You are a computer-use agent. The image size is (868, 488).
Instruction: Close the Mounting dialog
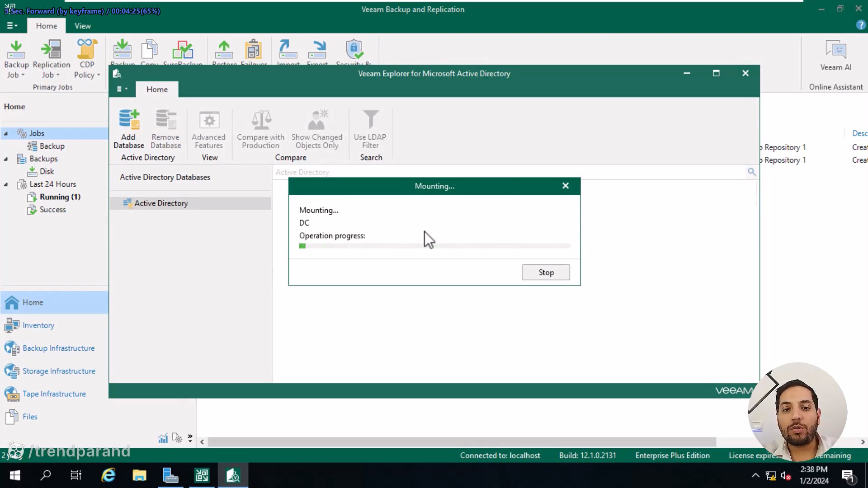point(565,186)
